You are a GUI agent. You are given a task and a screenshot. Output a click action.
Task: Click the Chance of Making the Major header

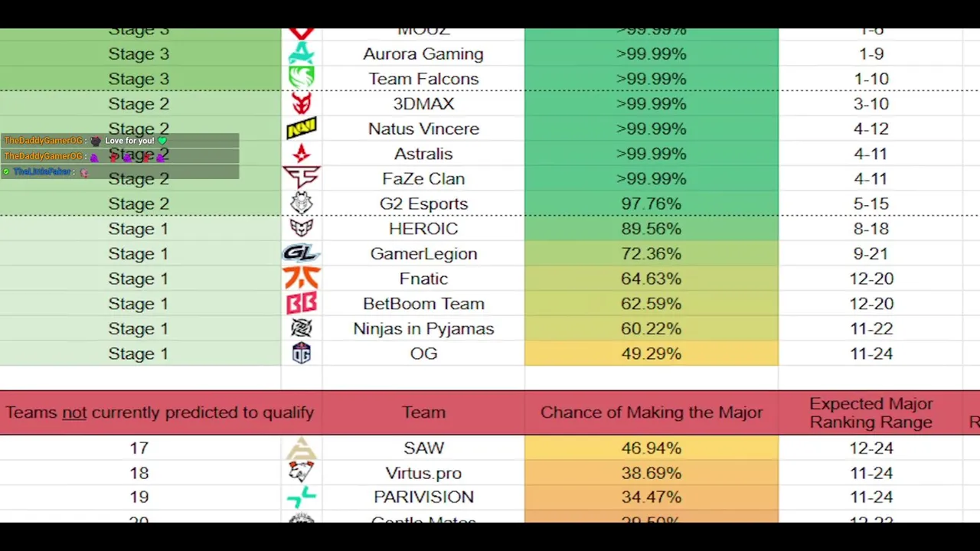(652, 412)
